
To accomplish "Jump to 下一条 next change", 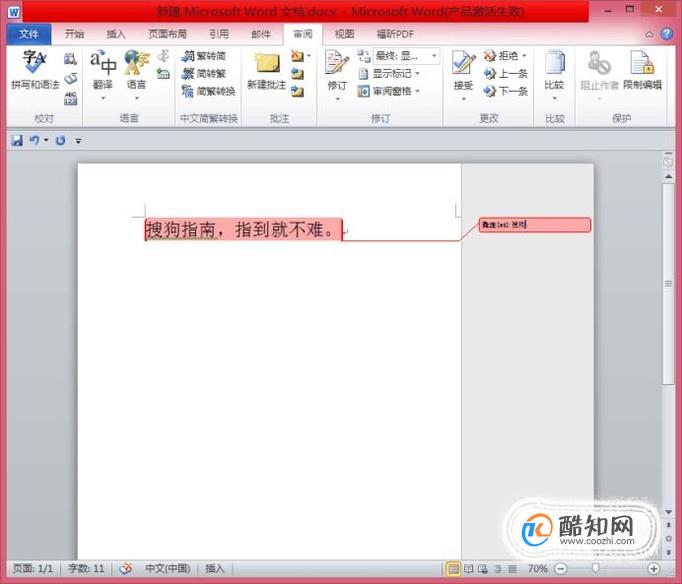I will pos(506,91).
